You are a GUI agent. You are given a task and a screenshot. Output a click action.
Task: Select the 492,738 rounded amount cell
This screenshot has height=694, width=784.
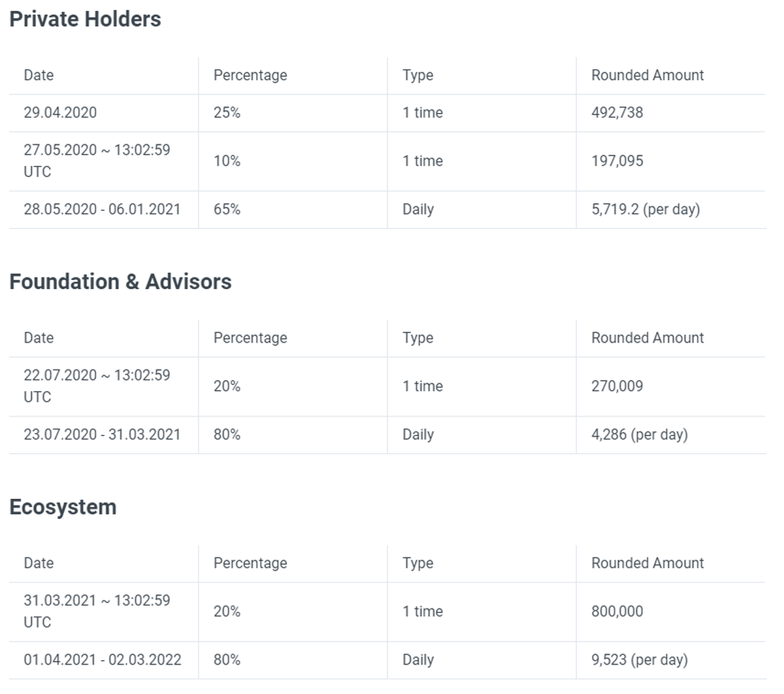point(617,112)
